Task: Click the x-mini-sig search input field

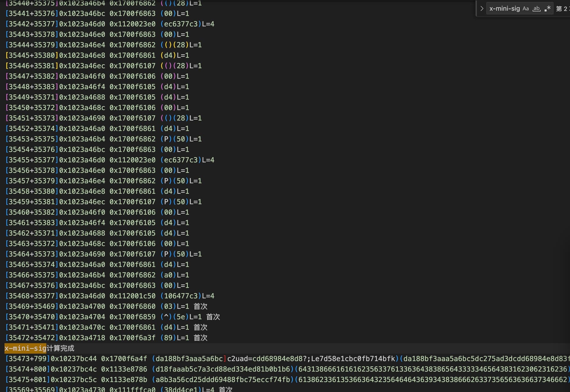Action: pos(504,9)
